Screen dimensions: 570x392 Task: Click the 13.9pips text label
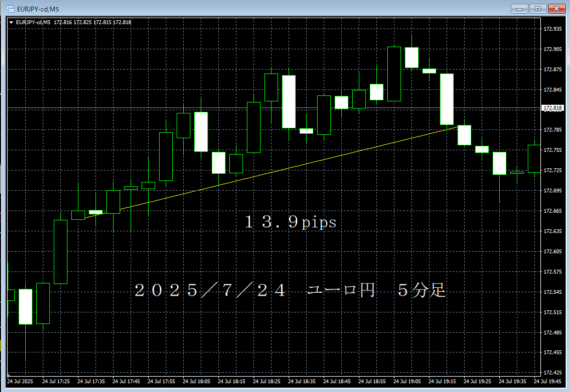coord(291,221)
